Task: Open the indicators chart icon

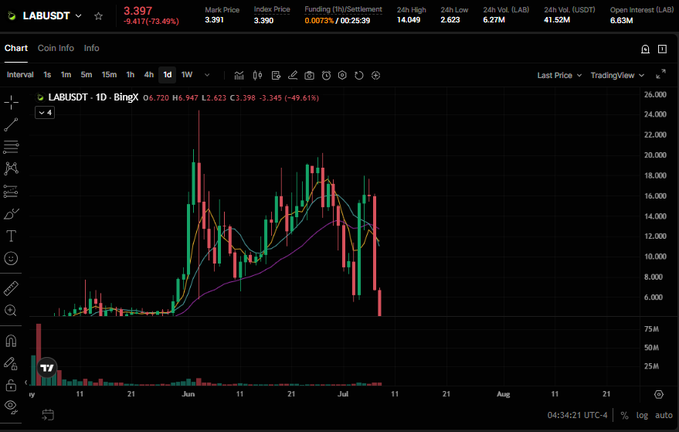Action: (x=239, y=75)
